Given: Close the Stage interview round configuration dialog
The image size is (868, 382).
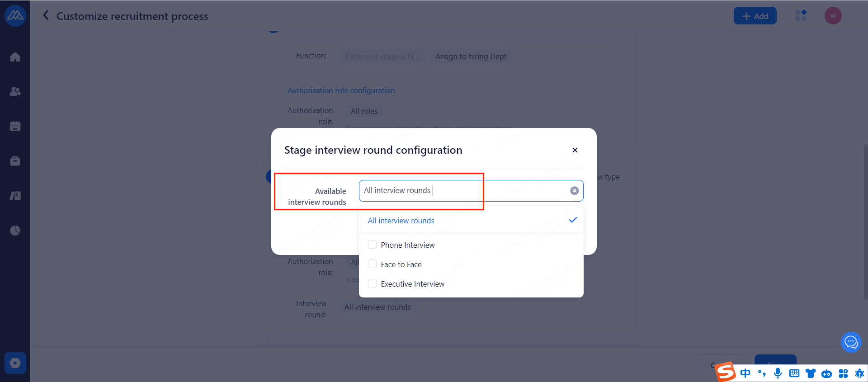Looking at the screenshot, I should point(575,150).
